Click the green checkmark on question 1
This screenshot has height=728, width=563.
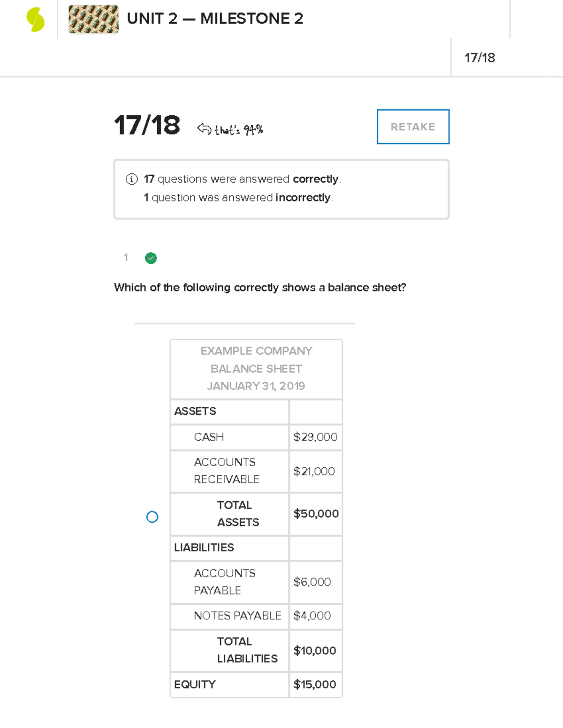click(x=151, y=258)
